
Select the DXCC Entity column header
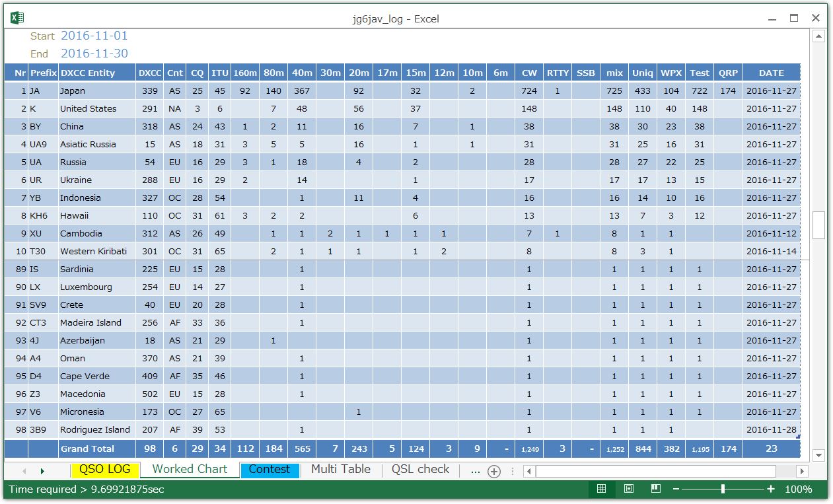tap(87, 73)
